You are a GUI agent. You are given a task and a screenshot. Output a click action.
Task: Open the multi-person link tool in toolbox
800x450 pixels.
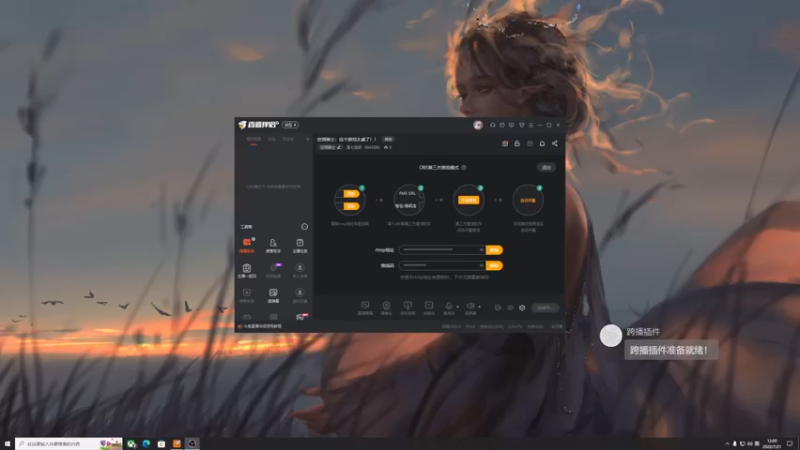[300, 270]
